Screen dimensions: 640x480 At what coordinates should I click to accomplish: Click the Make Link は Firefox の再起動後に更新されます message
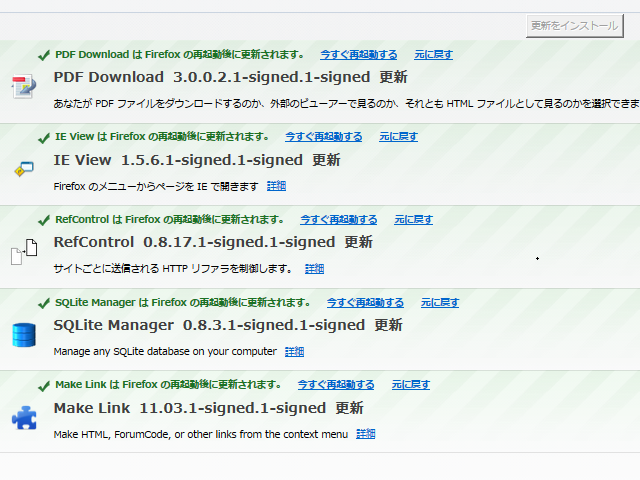pyautogui.click(x=169, y=385)
